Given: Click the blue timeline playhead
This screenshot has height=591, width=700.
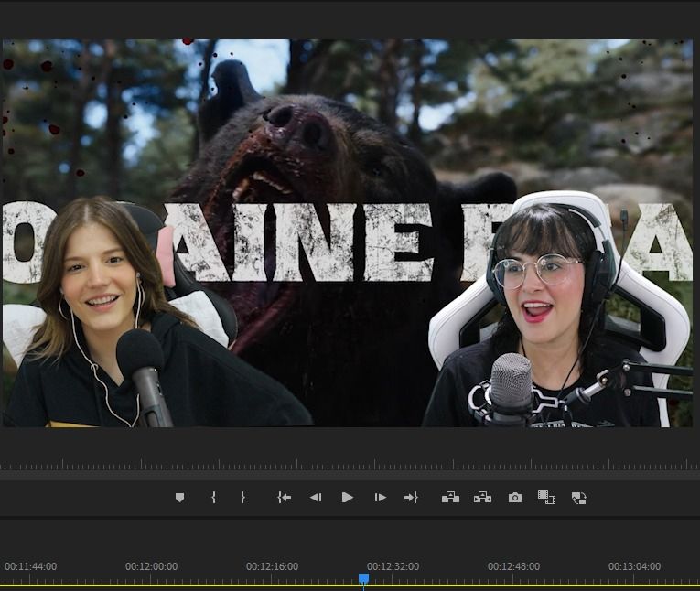Looking at the screenshot, I should point(364,578).
